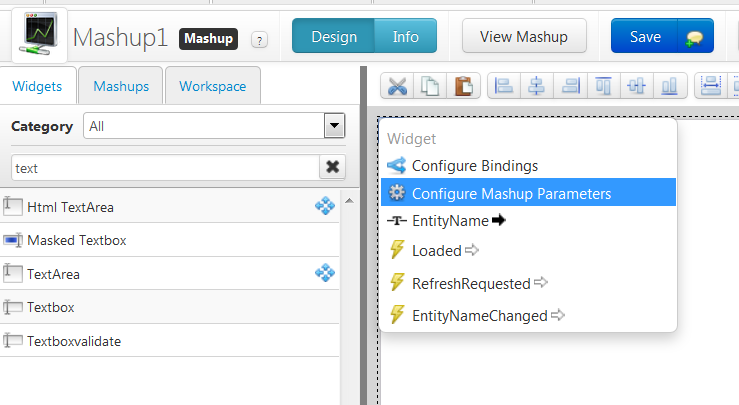The height and width of the screenshot is (405, 739).
Task: Click the Textboxvalidate widget icon
Action: (x=13, y=340)
